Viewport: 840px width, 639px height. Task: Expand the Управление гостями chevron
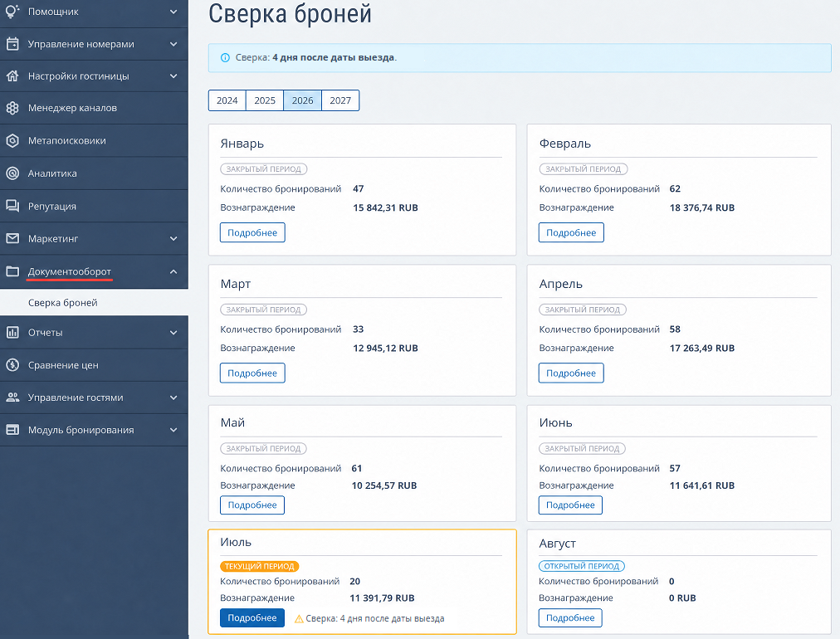tap(173, 398)
